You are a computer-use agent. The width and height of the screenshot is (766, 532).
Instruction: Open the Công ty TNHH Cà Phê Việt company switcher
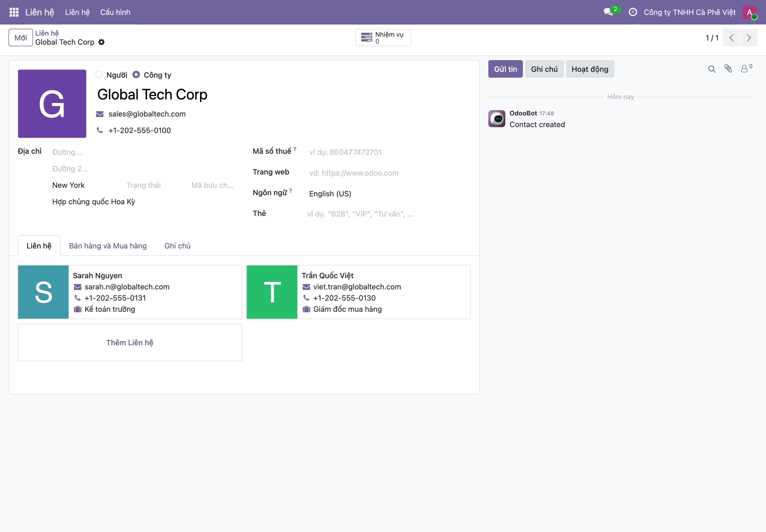point(689,12)
